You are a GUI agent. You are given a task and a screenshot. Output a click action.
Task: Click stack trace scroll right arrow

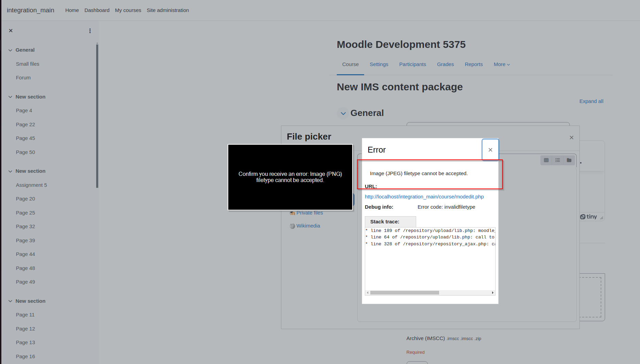pyautogui.click(x=492, y=293)
